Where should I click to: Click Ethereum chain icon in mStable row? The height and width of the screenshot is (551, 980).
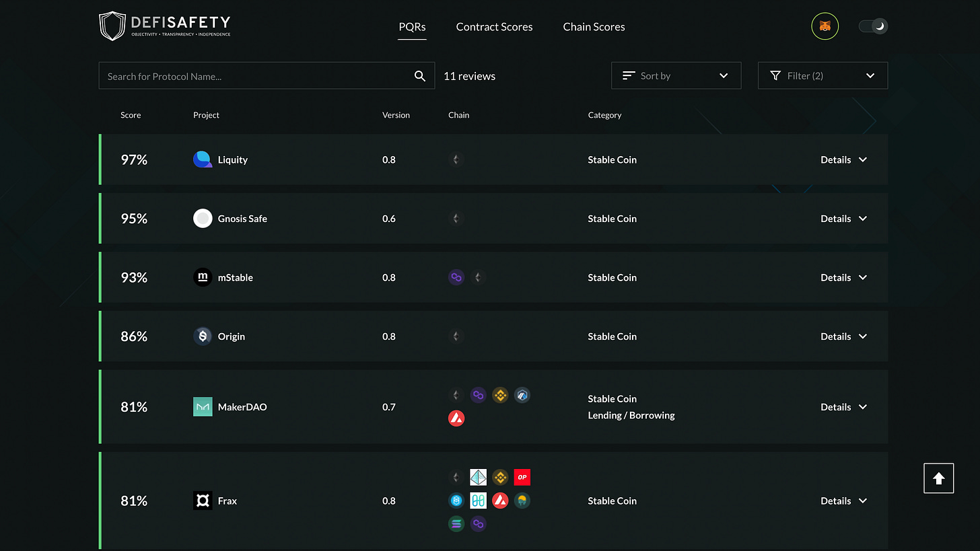[478, 277]
